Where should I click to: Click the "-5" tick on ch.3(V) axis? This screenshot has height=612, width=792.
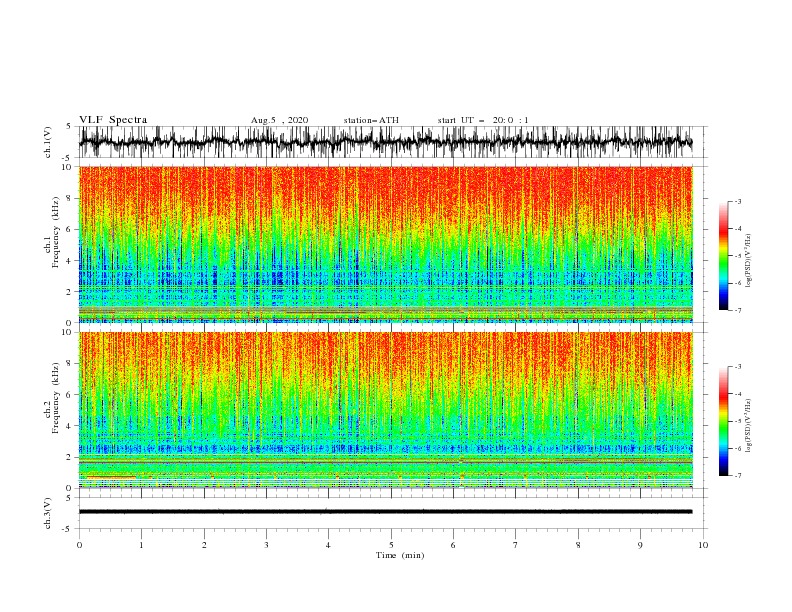point(67,529)
